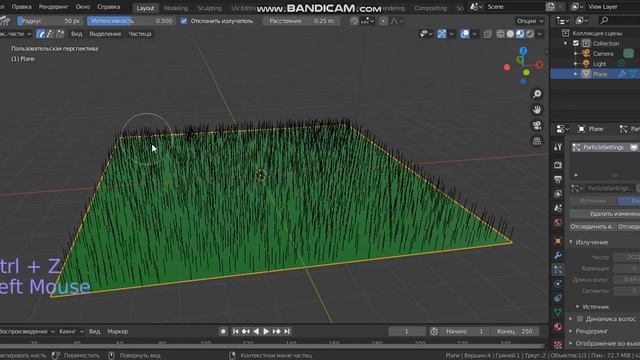Open the Render properties tab icon

pyautogui.click(x=558, y=164)
